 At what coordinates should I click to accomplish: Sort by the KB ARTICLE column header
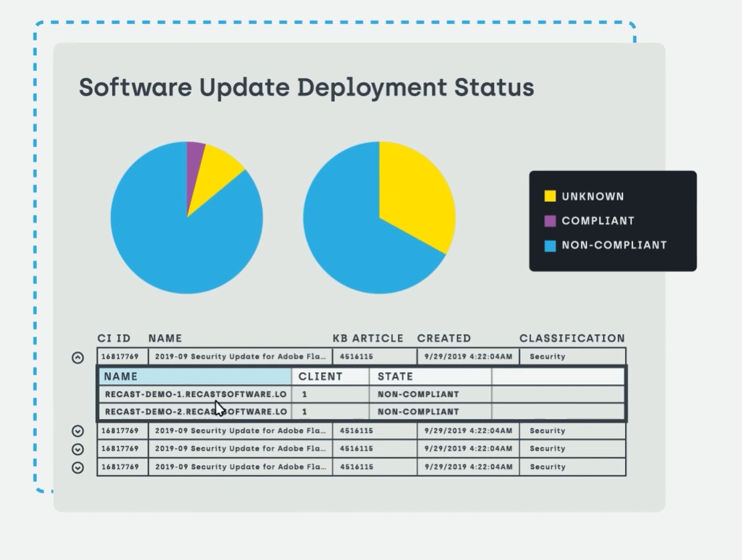[368, 338]
